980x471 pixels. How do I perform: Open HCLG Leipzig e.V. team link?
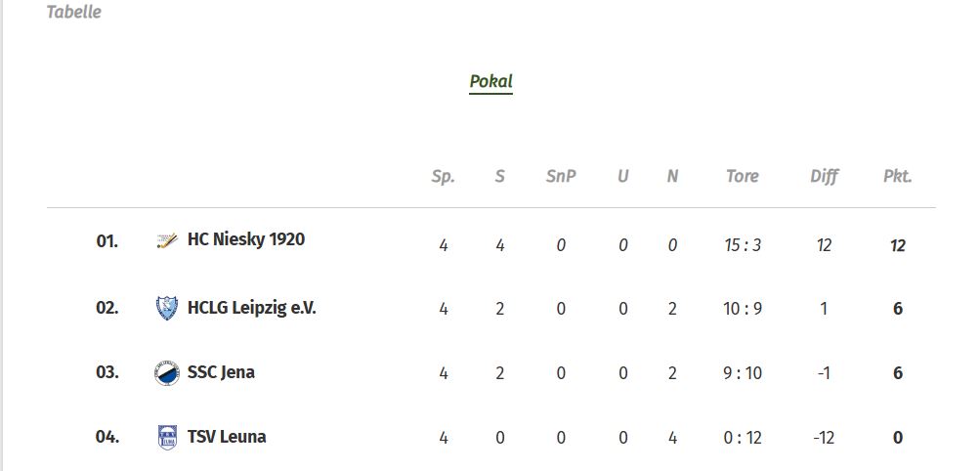[x=251, y=308]
